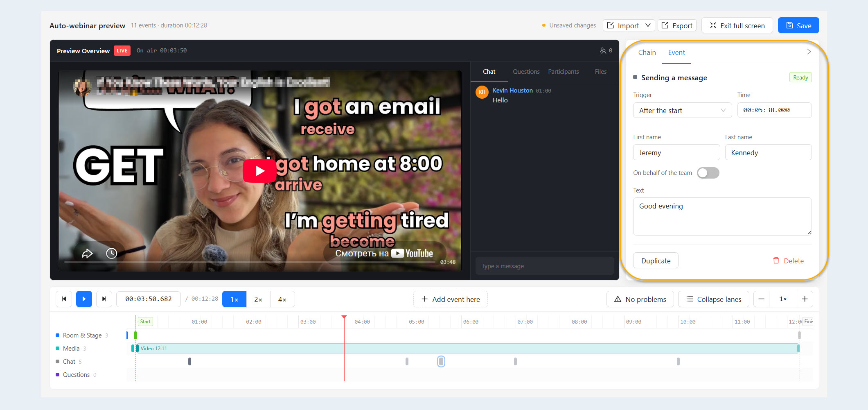The image size is (868, 410).
Task: Select 4× playback speed
Action: pyautogui.click(x=282, y=299)
